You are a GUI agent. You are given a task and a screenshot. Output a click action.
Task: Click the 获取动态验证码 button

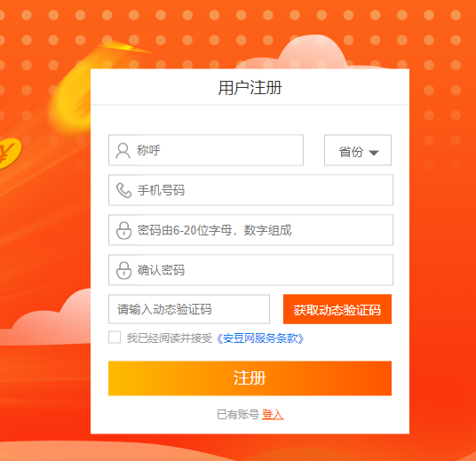(337, 309)
